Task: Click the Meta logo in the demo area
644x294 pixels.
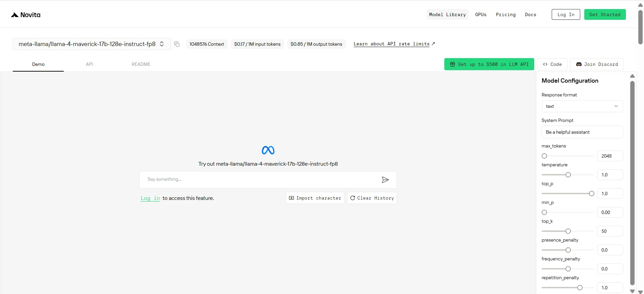Action: 268,150
